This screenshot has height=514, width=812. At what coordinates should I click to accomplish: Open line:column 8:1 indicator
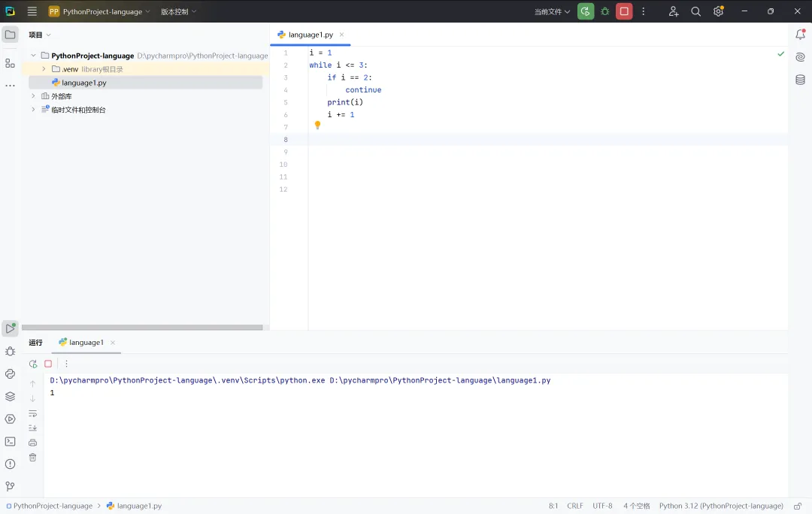tap(553, 506)
